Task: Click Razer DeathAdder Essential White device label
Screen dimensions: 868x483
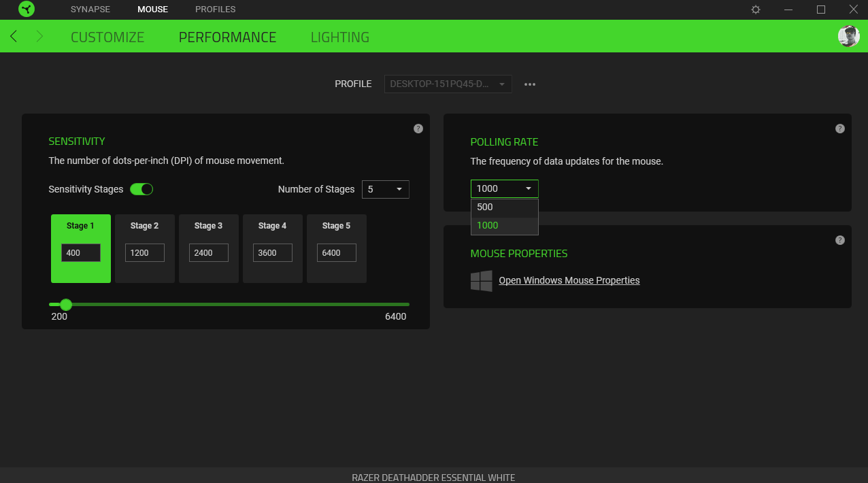Action: [x=433, y=478]
